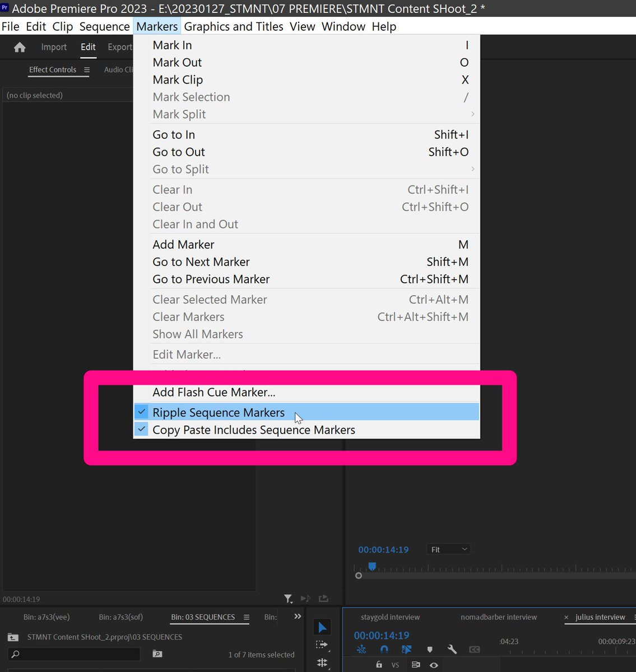The width and height of the screenshot is (636, 672).
Task: Select Audio Clip Mixer panel tab
Action: tap(118, 69)
